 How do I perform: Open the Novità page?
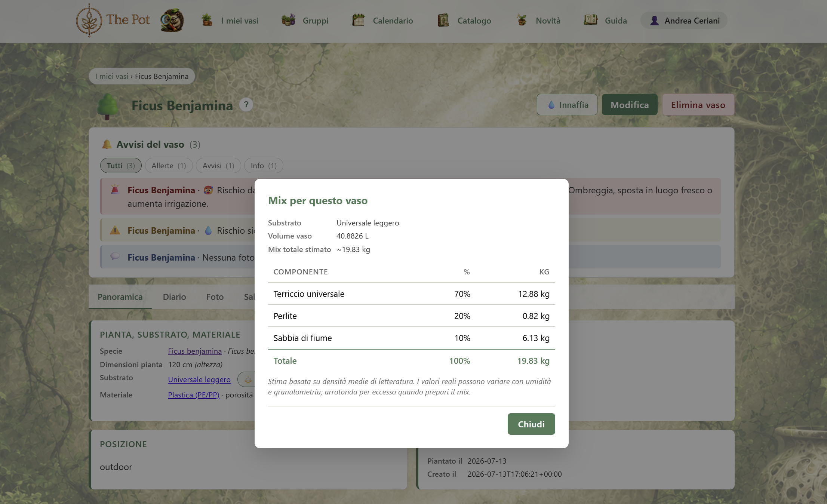(548, 21)
